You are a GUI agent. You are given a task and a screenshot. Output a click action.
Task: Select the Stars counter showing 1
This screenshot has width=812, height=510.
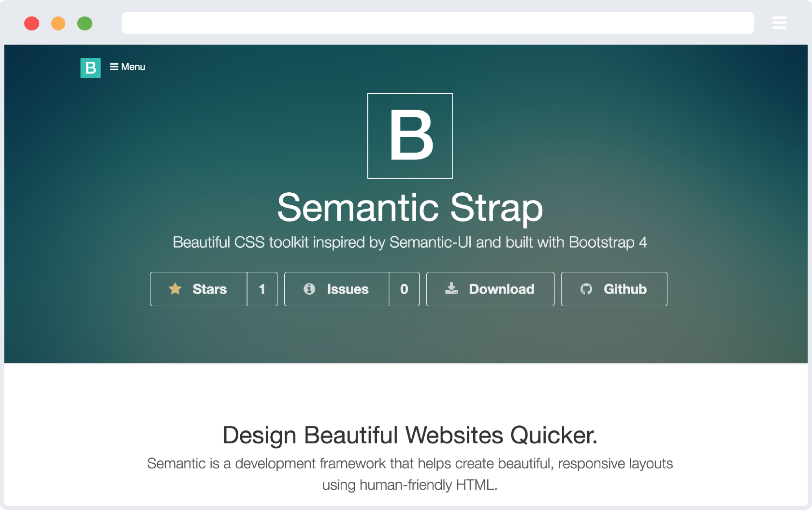click(262, 289)
